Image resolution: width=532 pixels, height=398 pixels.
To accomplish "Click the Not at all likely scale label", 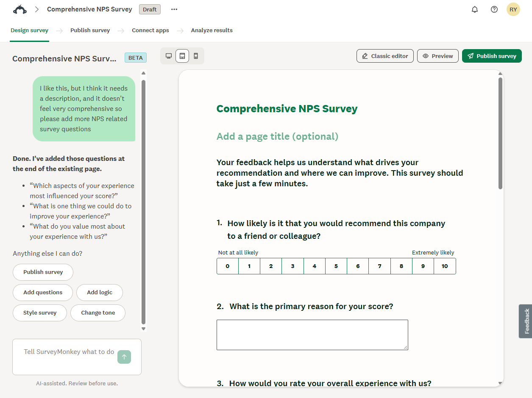I will pyautogui.click(x=238, y=252).
